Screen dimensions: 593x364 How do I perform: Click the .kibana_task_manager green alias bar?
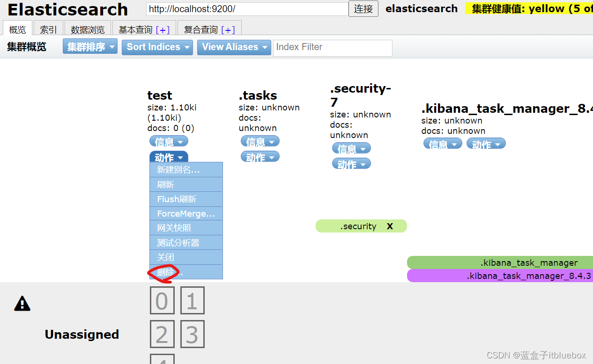tap(500, 262)
